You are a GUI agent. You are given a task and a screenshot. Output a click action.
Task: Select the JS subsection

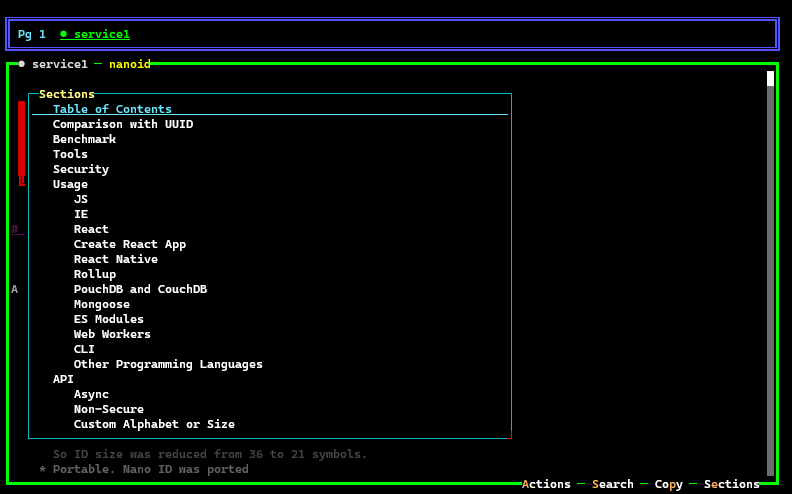point(81,200)
